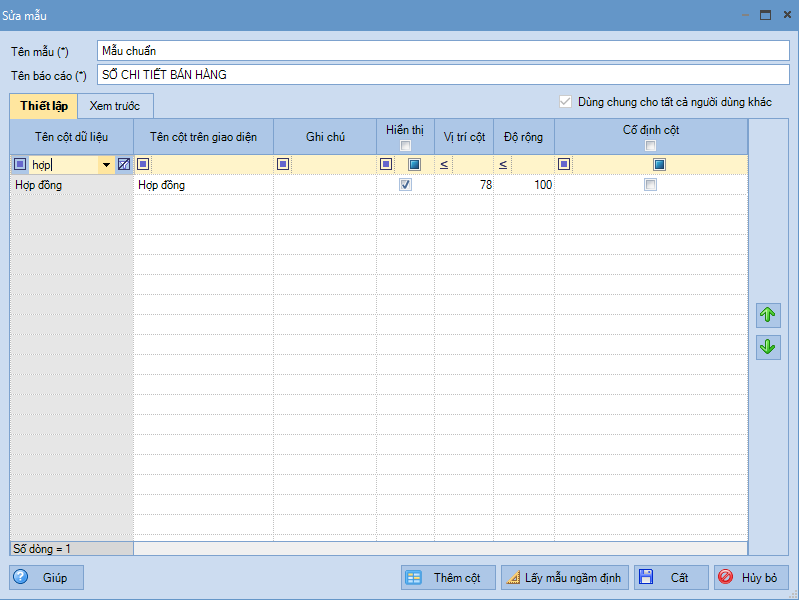Click Lấy mẫu ngầm định button

(x=564, y=578)
